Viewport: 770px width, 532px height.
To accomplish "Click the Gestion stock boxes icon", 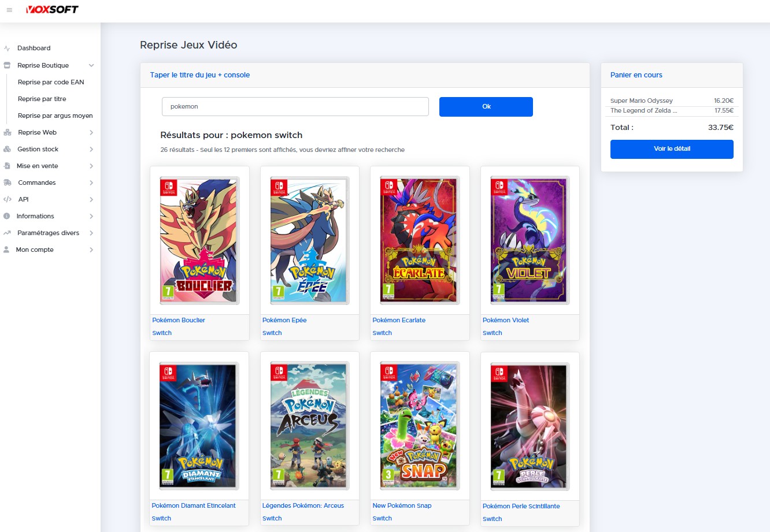I will click(x=7, y=149).
